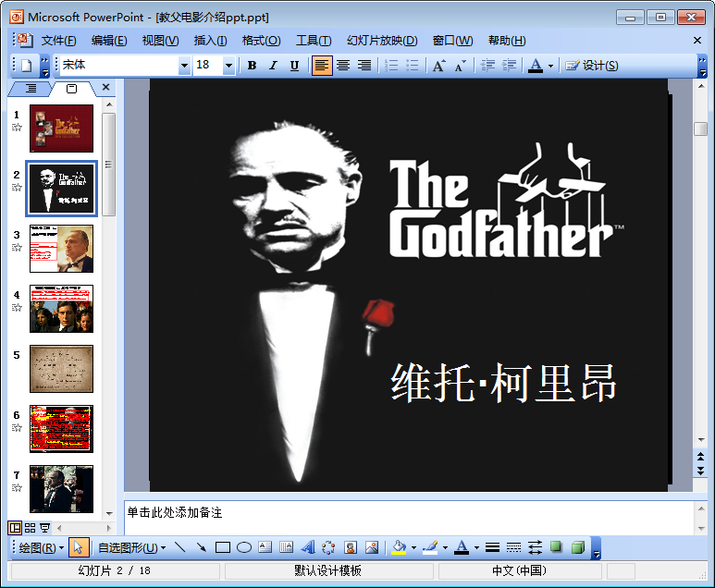Screen dimensions: 715x588
Task: Open the 格式(O) menu
Action: pos(261,41)
